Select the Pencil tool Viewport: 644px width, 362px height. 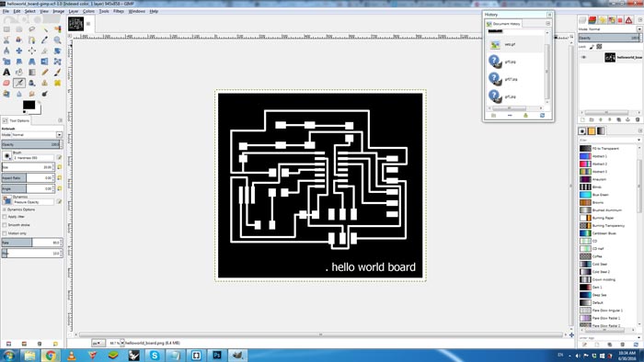pyautogui.click(x=45, y=73)
